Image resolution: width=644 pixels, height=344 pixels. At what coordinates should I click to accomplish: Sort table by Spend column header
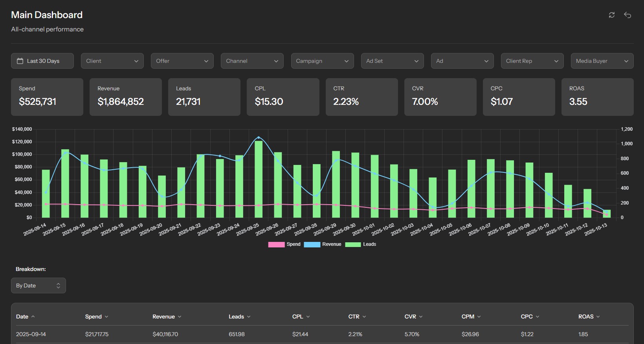(97, 317)
